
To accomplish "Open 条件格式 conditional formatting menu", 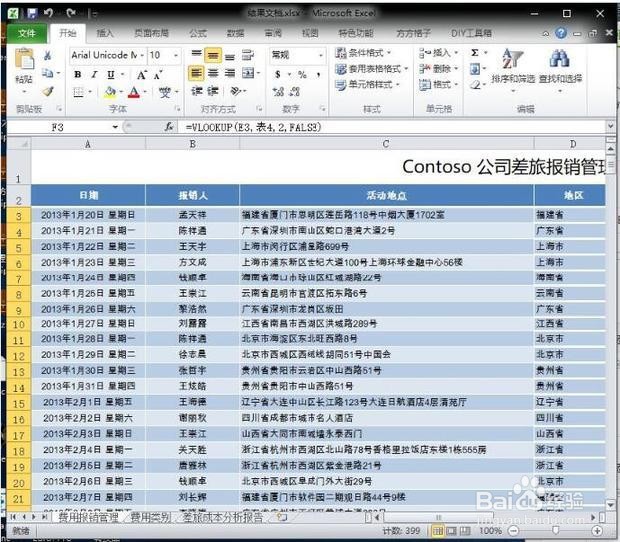I will click(x=363, y=53).
